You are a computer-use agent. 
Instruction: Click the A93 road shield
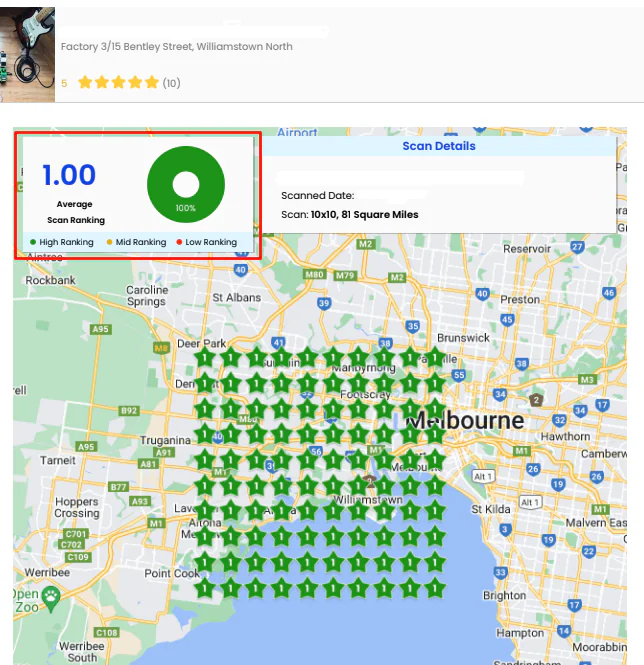(140, 501)
